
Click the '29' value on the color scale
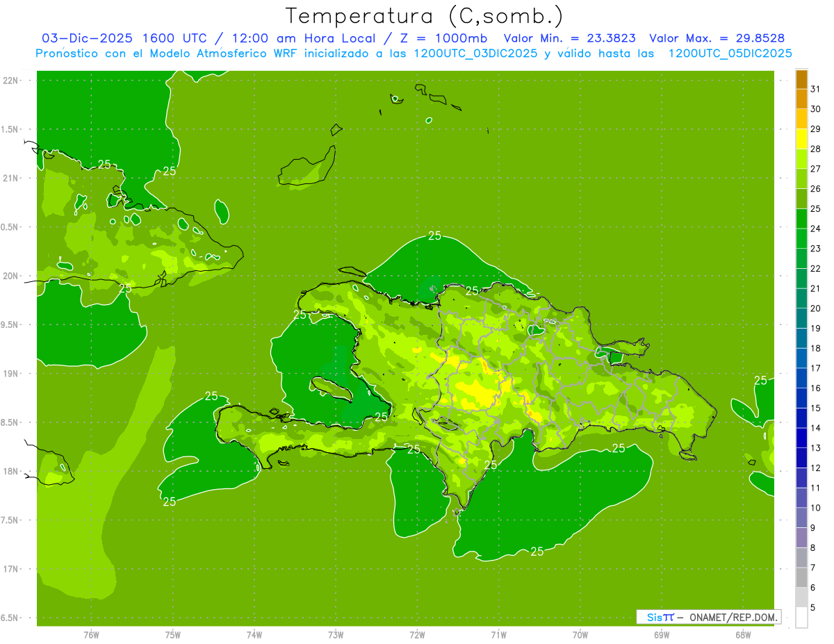pyautogui.click(x=816, y=129)
